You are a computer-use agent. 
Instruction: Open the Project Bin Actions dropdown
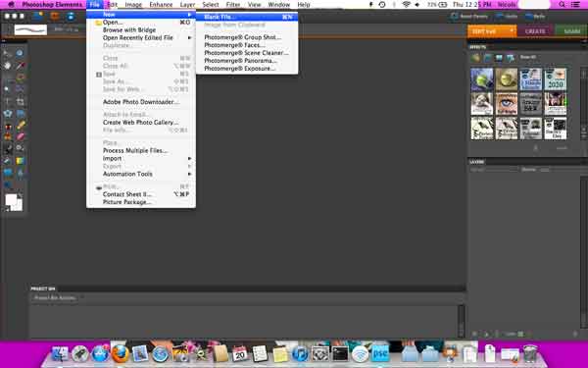[55, 297]
